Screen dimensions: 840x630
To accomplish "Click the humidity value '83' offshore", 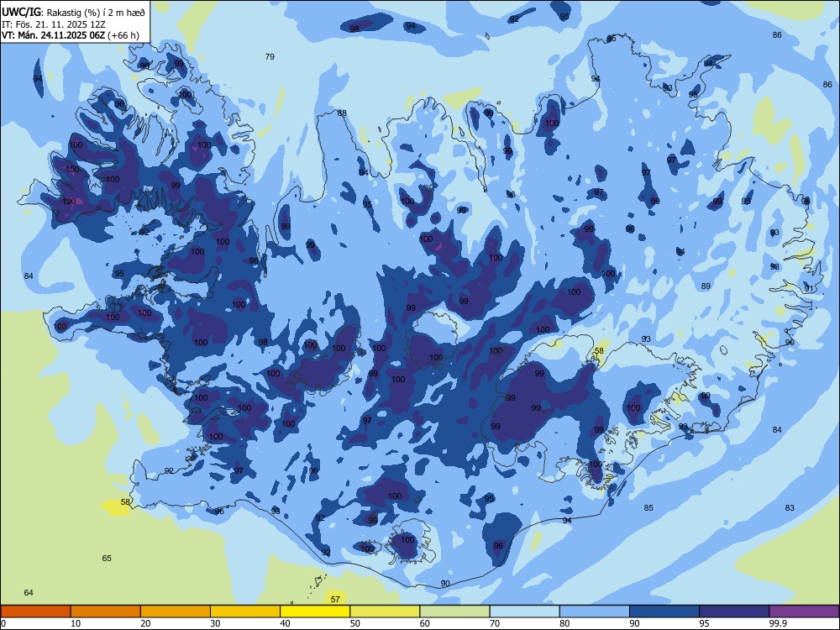I will coord(790,508).
